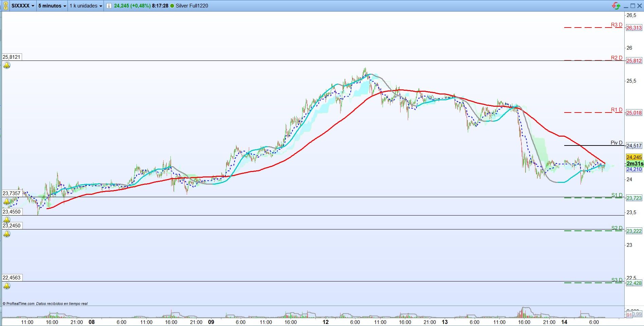Screen dimensions: 644x326
Task: Click the alert bell under 23,7357
Action: click(7, 202)
